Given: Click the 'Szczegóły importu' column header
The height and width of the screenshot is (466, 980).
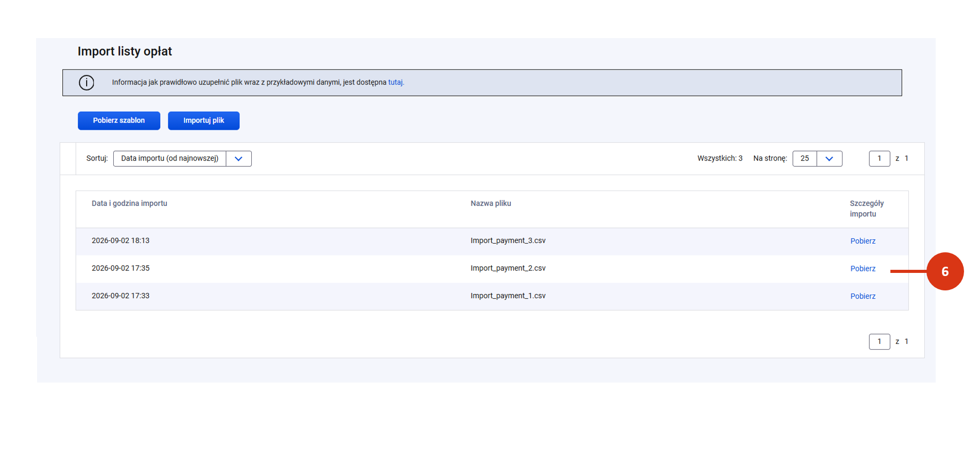Looking at the screenshot, I should point(867,209).
